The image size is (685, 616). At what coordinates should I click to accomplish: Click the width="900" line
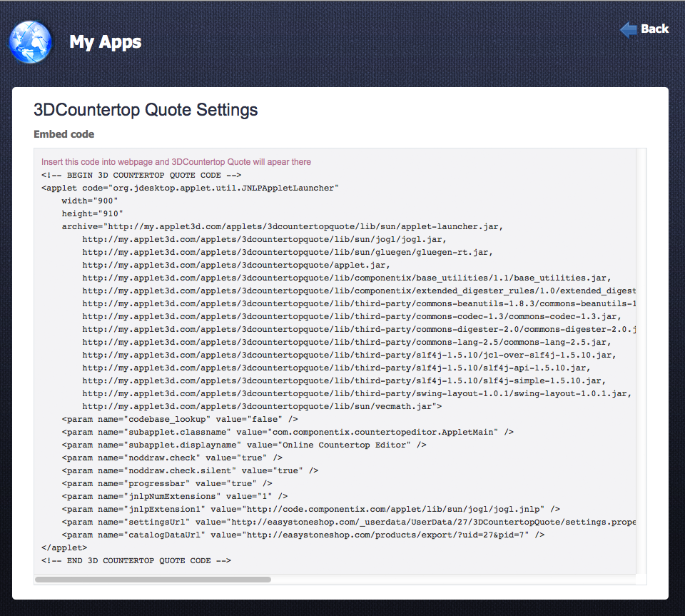click(90, 201)
